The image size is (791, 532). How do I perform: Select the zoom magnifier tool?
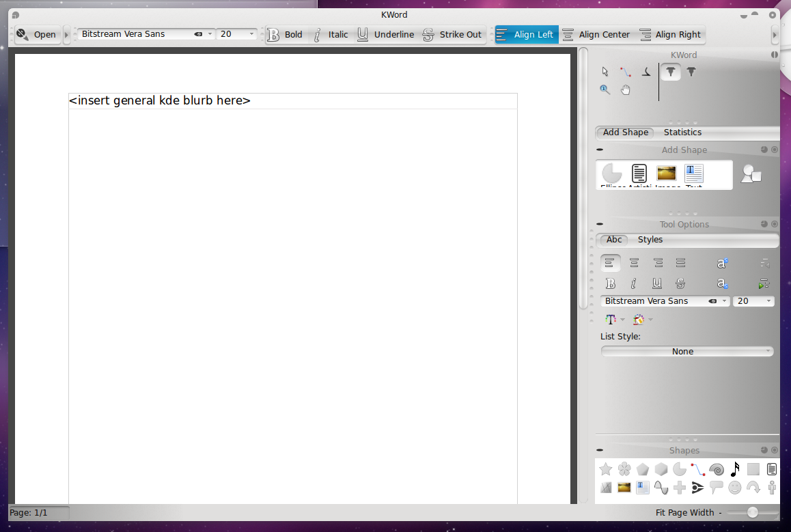point(605,89)
